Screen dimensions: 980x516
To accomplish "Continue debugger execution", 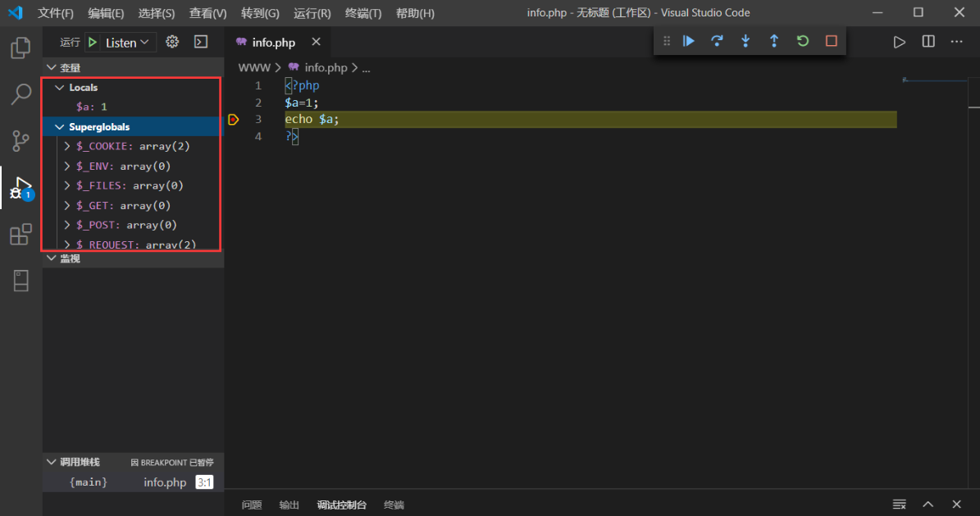I will [x=688, y=40].
